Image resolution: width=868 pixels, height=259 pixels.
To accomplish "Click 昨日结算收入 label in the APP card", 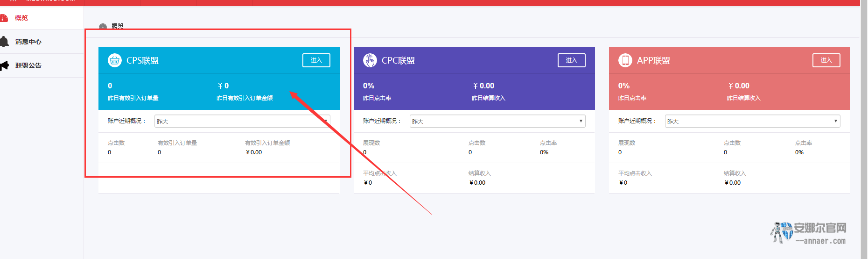I will coord(744,98).
